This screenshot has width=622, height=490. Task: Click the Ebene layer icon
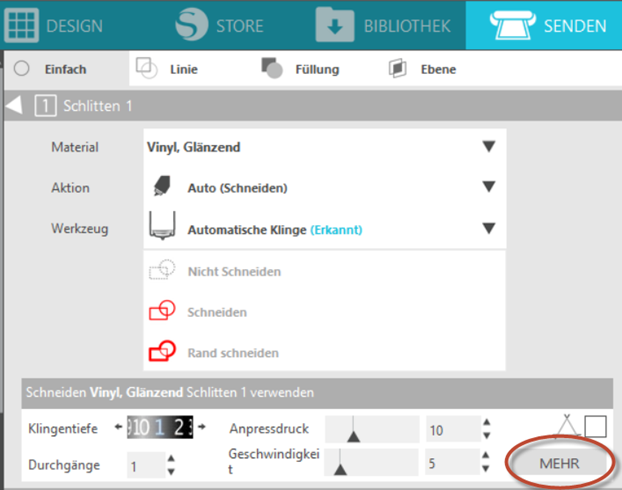(398, 69)
